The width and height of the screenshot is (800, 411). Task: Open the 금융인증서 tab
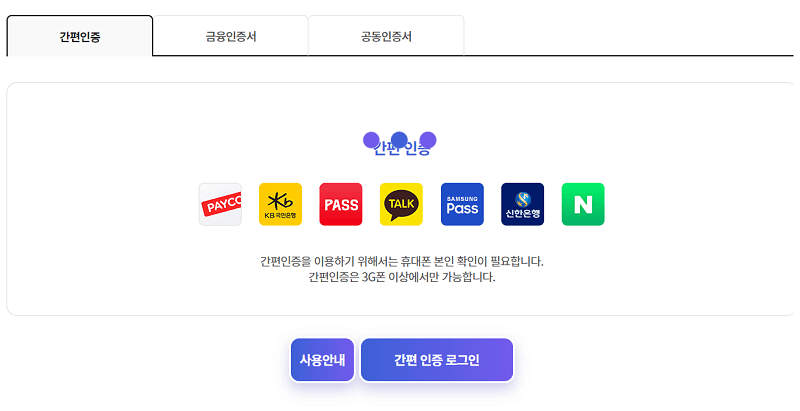(231, 36)
